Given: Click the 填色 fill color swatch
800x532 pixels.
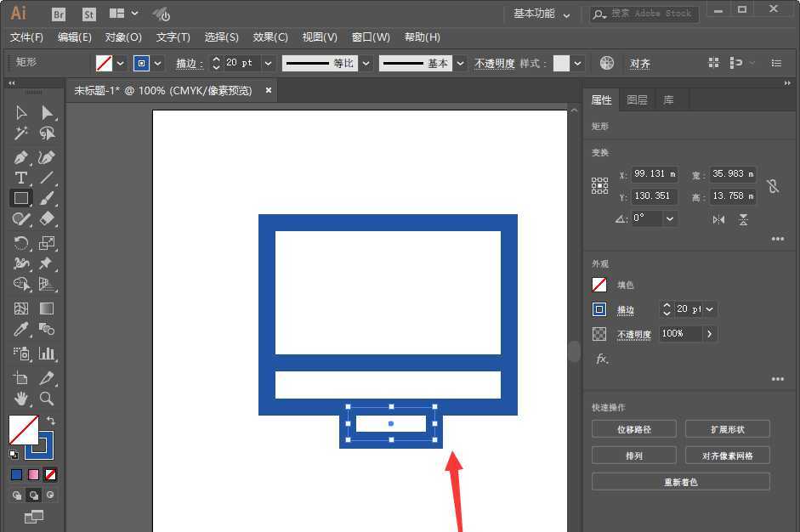Looking at the screenshot, I should click(599, 284).
